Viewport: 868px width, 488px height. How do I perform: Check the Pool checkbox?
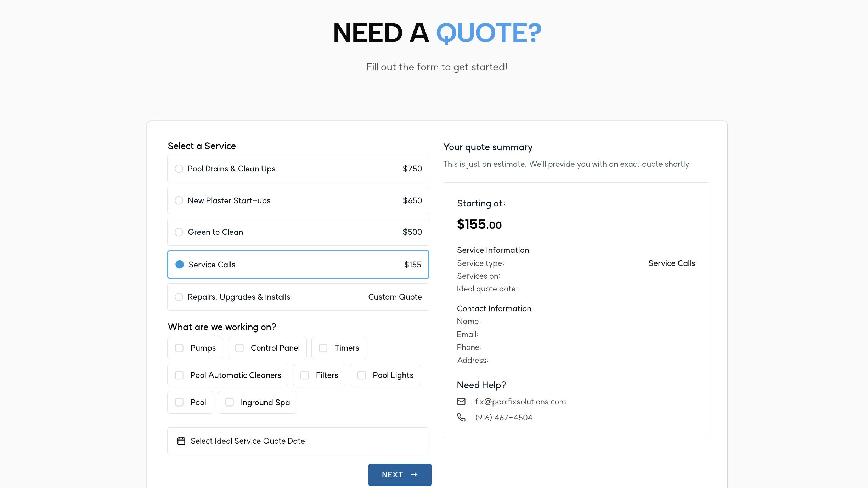pyautogui.click(x=179, y=402)
